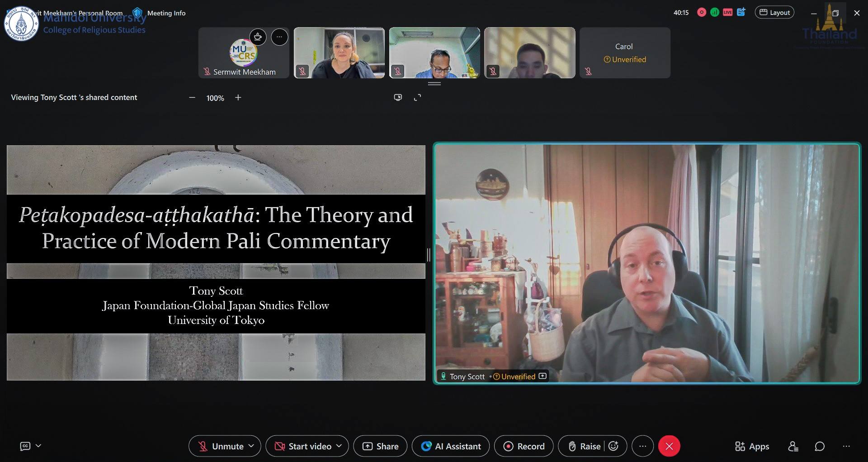Zoom in shared content with plus
The image size is (868, 462).
coord(238,98)
